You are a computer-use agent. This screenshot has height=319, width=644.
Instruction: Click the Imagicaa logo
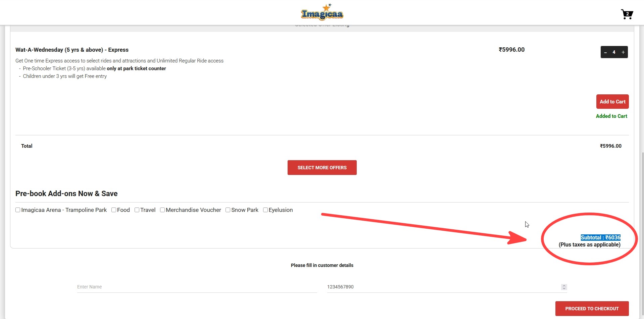[322, 12]
